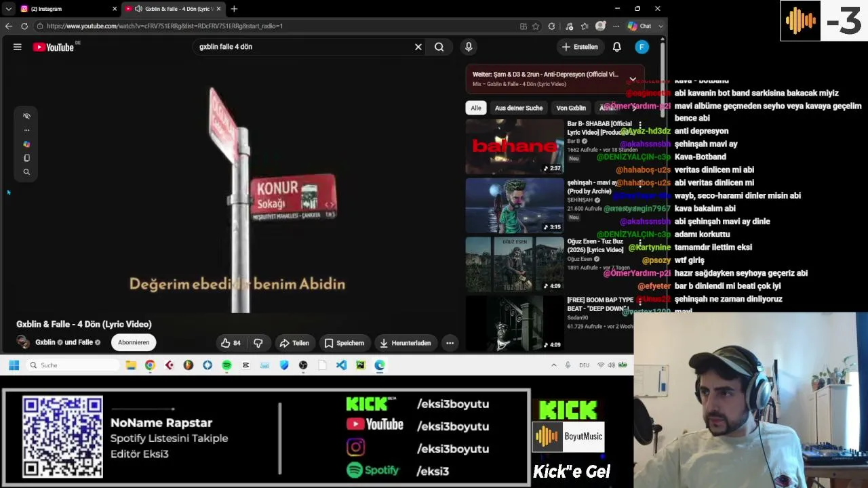Open PyCharm from the taskbar

point(360,365)
